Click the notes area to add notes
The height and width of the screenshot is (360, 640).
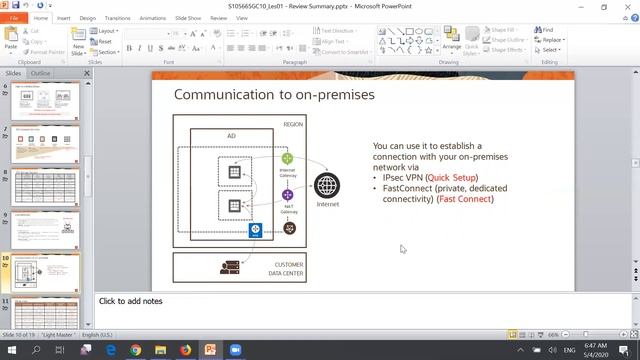[363, 310]
